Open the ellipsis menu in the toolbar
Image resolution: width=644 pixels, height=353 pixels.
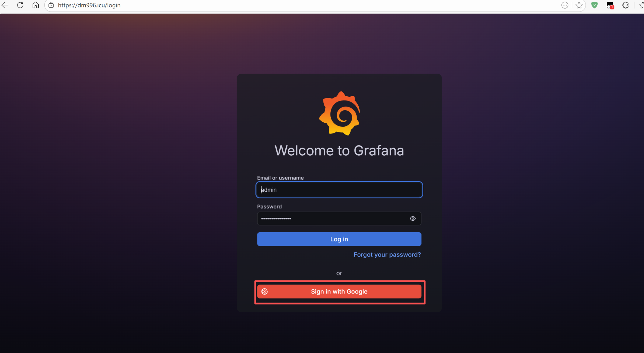(x=565, y=5)
